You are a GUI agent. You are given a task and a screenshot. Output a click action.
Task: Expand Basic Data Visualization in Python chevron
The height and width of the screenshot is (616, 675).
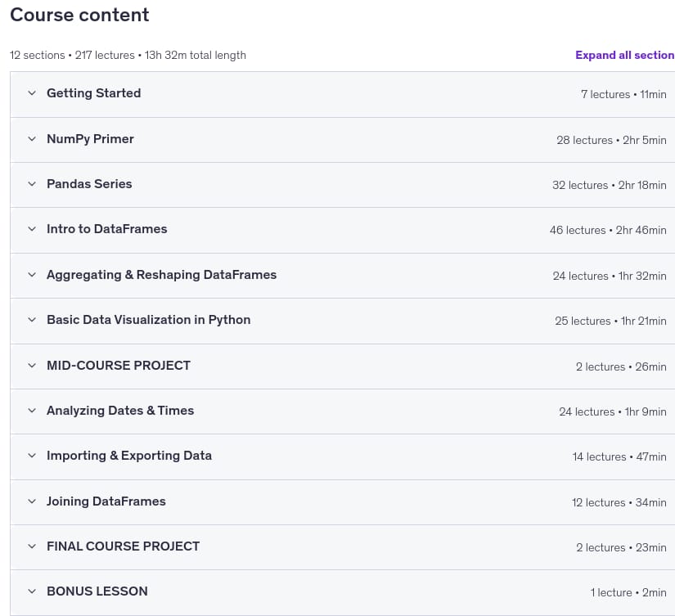pos(32,319)
